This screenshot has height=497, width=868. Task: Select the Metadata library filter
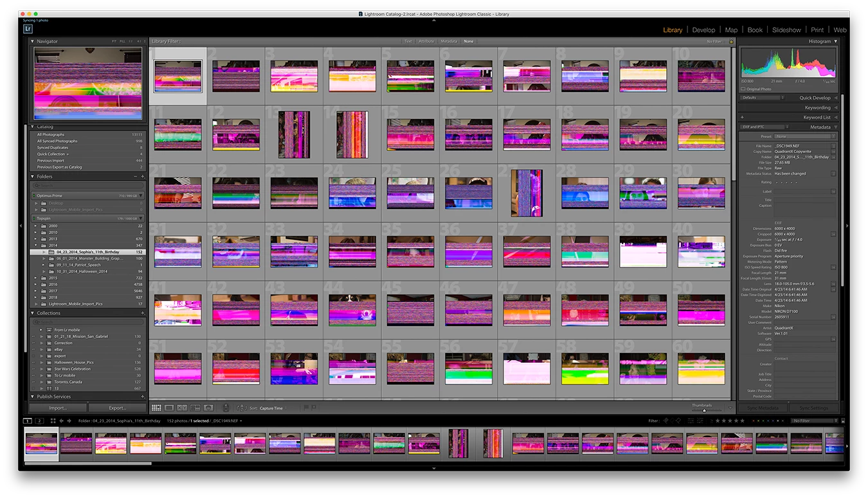[x=449, y=41]
